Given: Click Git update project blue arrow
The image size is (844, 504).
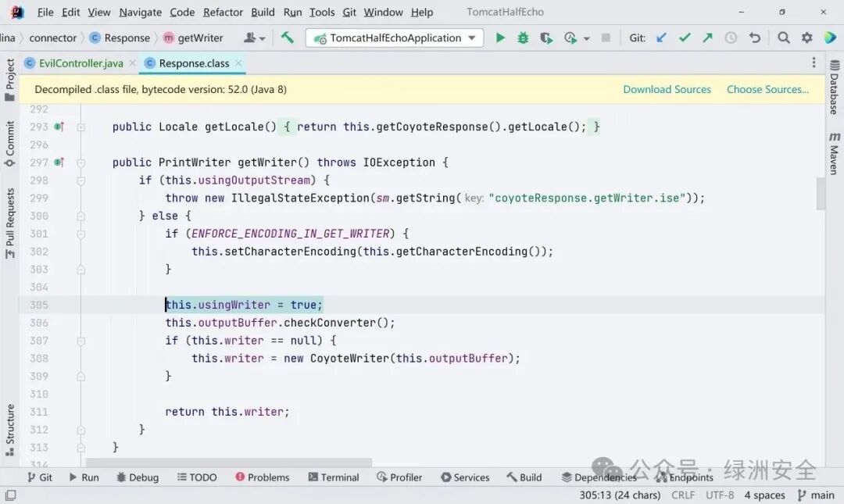Looking at the screenshot, I should coord(662,38).
